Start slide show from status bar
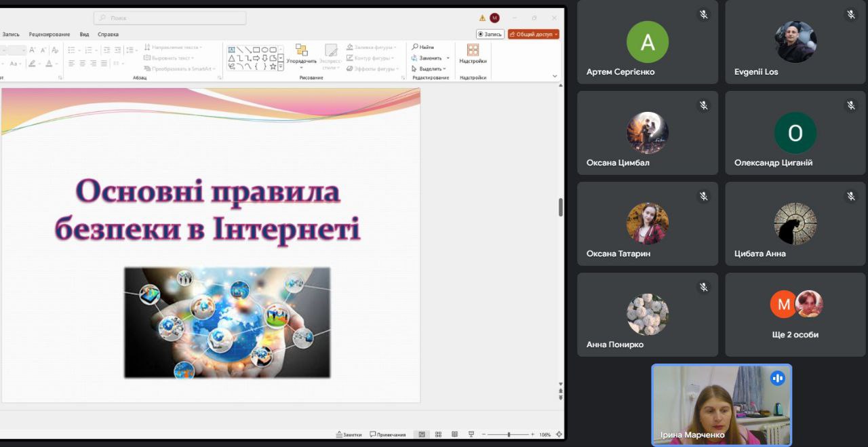 [471, 434]
